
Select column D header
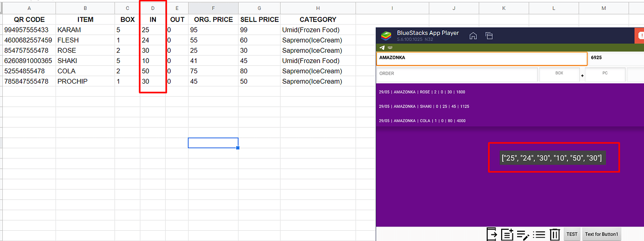[153, 8]
